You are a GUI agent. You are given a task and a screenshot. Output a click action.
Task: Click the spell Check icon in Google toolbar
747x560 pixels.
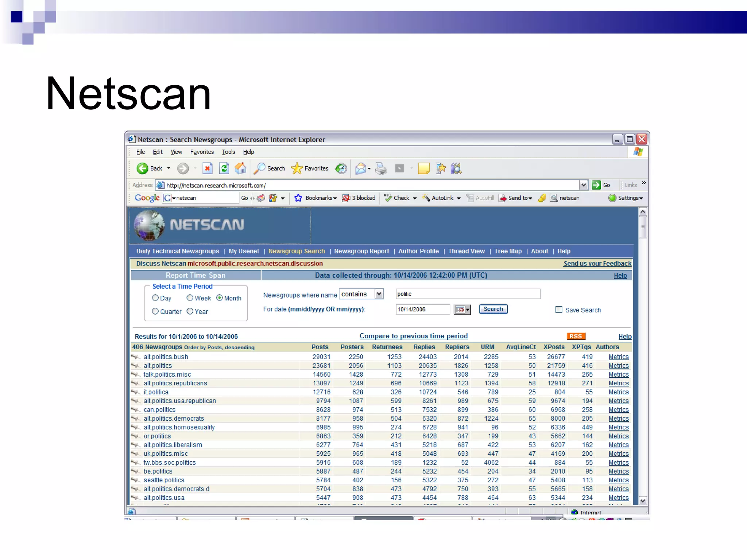click(x=388, y=198)
